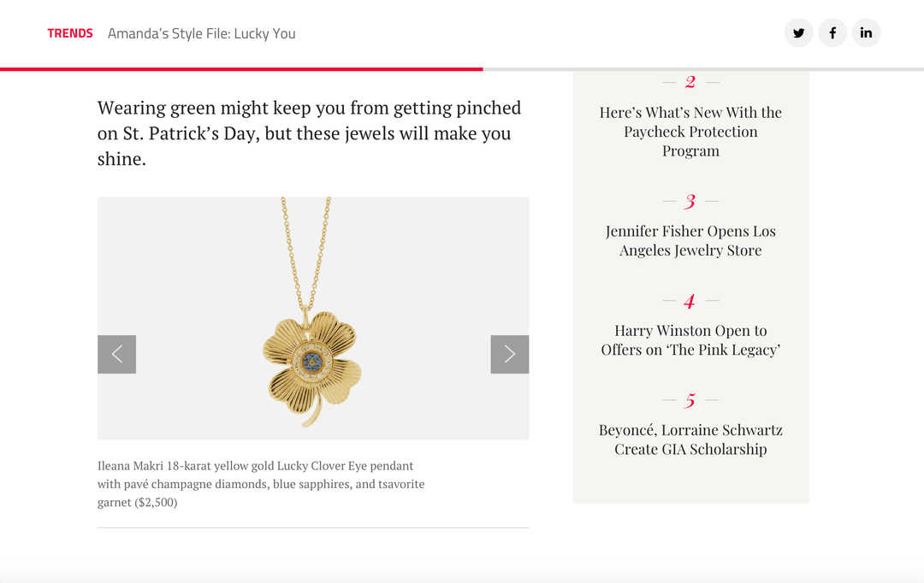Click the red reading progress bar
This screenshot has width=924, height=583.
tap(241, 69)
